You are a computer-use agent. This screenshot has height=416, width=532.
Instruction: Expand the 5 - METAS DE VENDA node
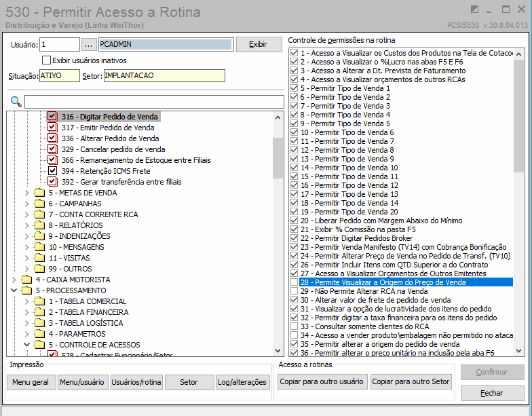pos(27,193)
